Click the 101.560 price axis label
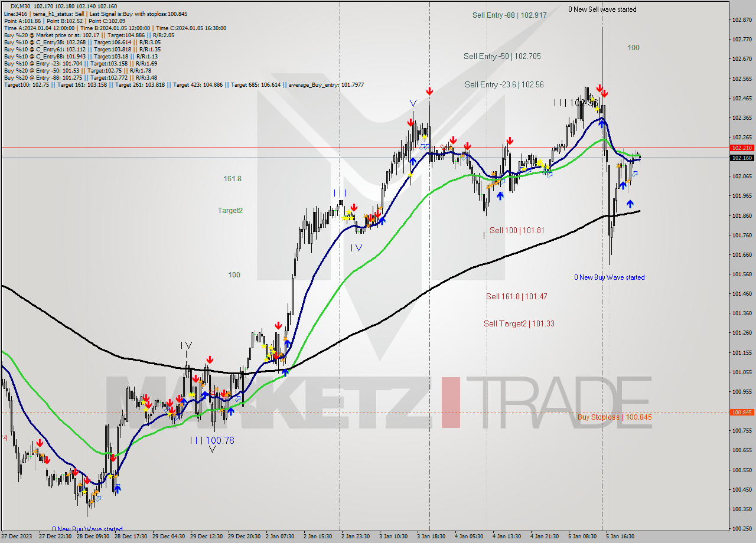Screen dimensions: 756x543 tap(741, 274)
